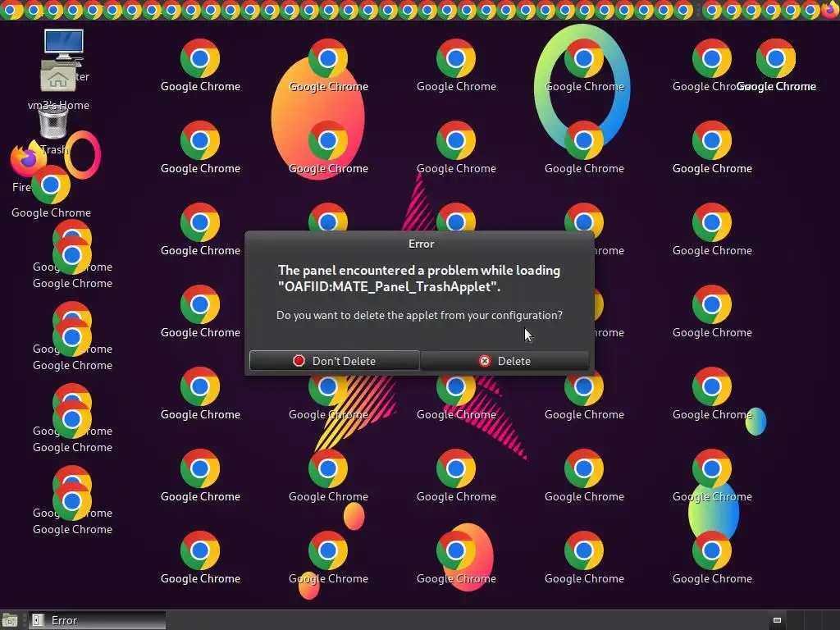Viewport: 840px width, 630px height.
Task: Click the red X icon on Delete button
Action: 484,361
